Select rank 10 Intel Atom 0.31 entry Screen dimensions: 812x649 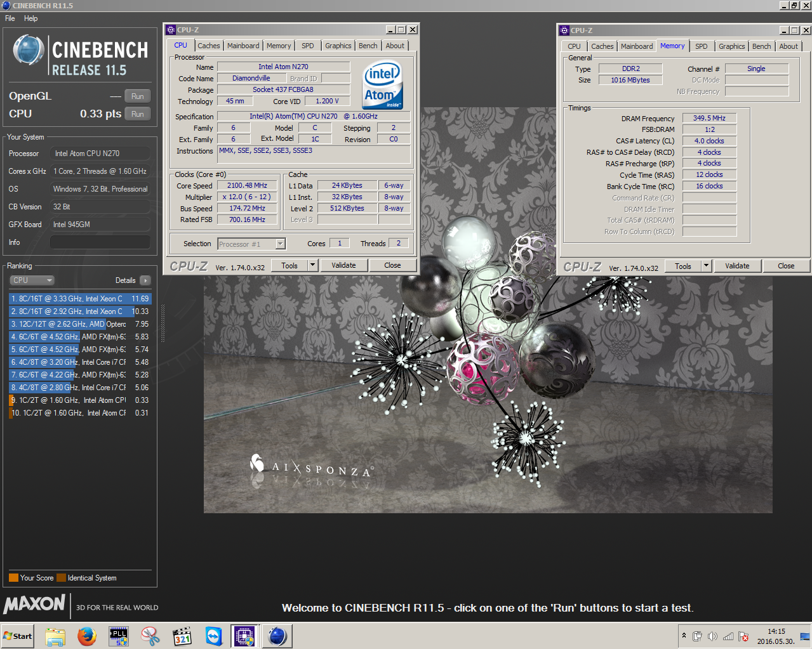(80, 413)
